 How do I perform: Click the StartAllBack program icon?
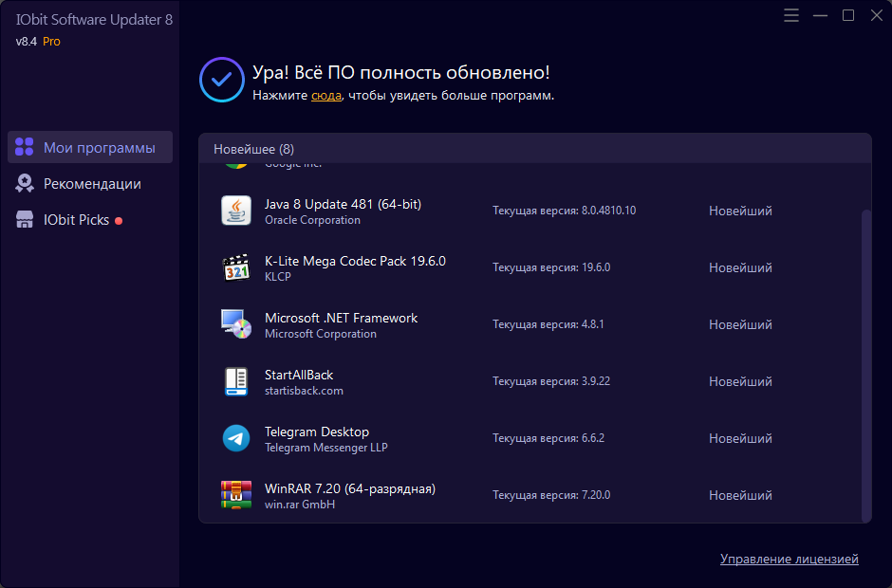(x=235, y=381)
